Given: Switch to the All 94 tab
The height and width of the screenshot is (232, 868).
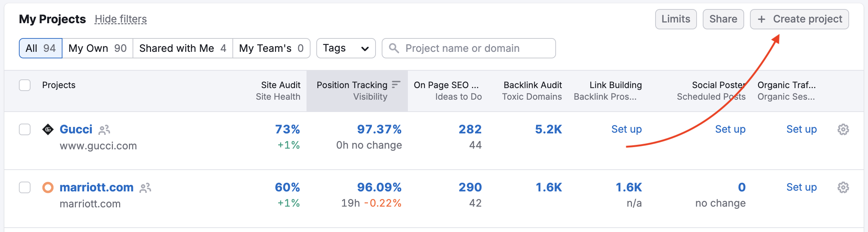Looking at the screenshot, I should click(x=41, y=48).
